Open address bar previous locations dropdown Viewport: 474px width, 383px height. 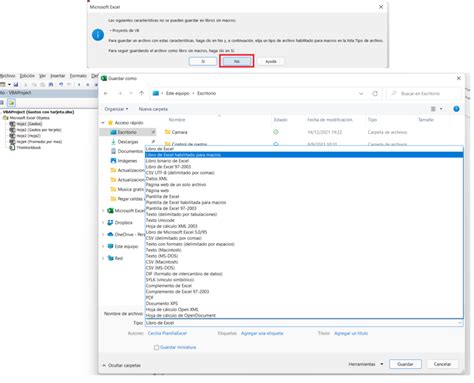[361, 94]
